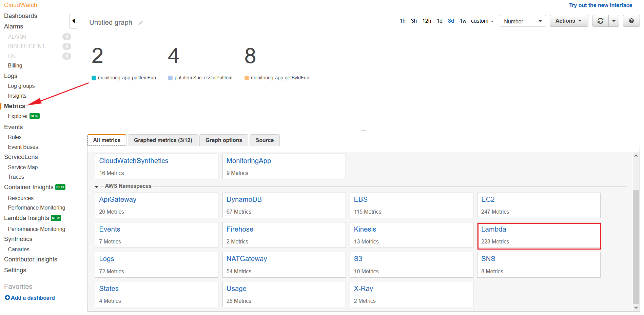Open Contributor Insights
This screenshot has height=315, width=644.
tap(31, 259)
